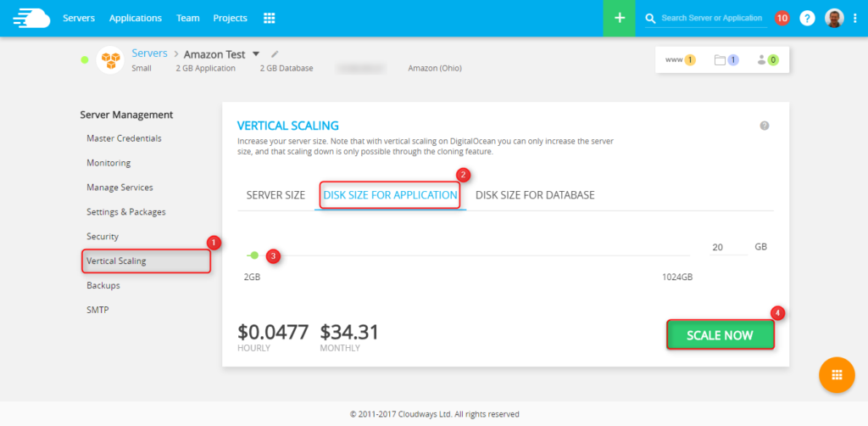The image size is (868, 426).
Task: Open the orange floating grid button
Action: coord(836,375)
